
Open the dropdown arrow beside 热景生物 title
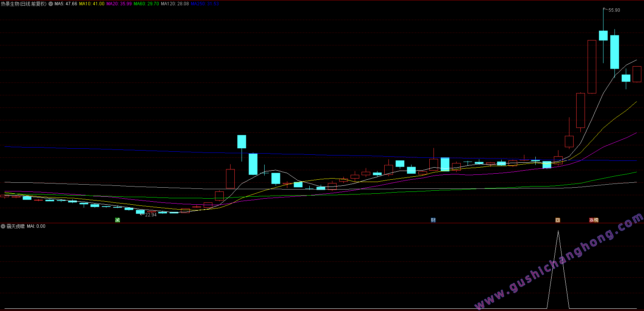point(51,4)
